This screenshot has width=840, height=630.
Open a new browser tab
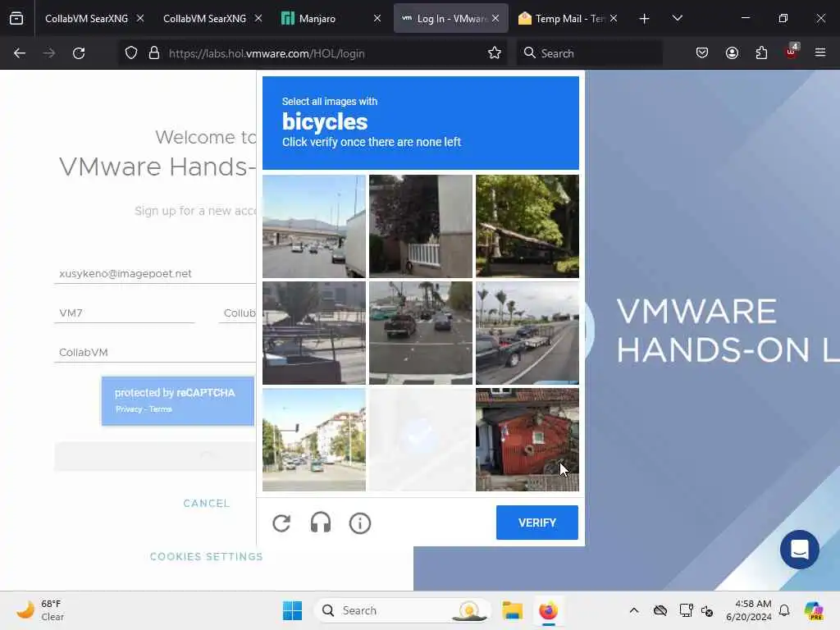[645, 19]
